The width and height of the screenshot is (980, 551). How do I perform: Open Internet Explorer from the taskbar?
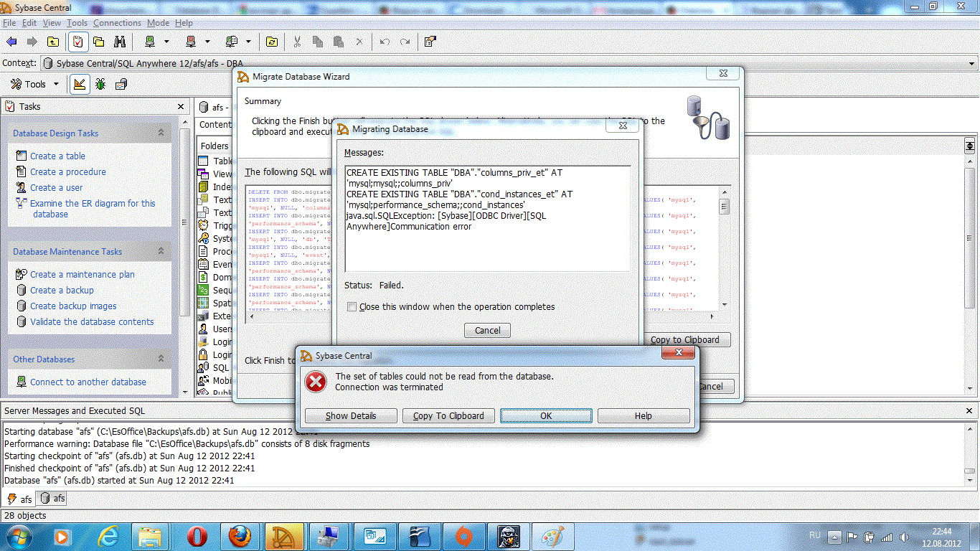pyautogui.click(x=108, y=536)
